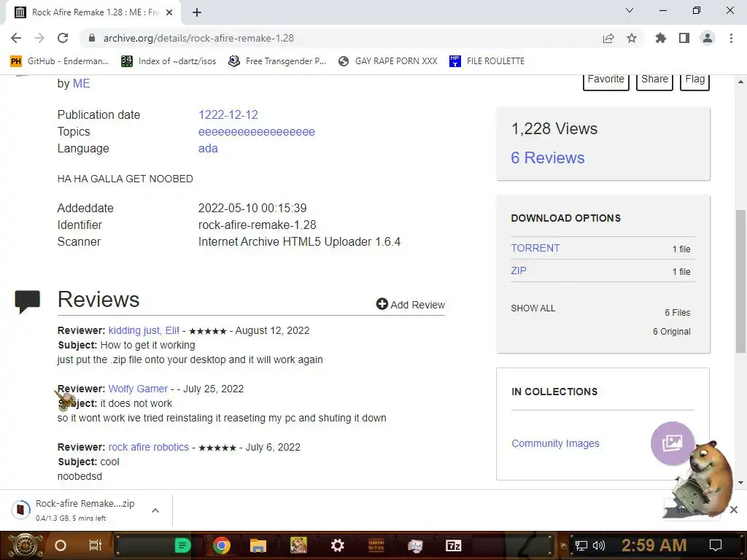
Task: Open Settings gear in taskbar
Action: 337,545
